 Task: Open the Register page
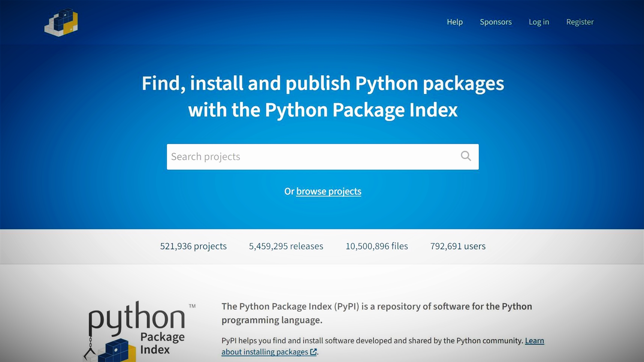tap(580, 22)
